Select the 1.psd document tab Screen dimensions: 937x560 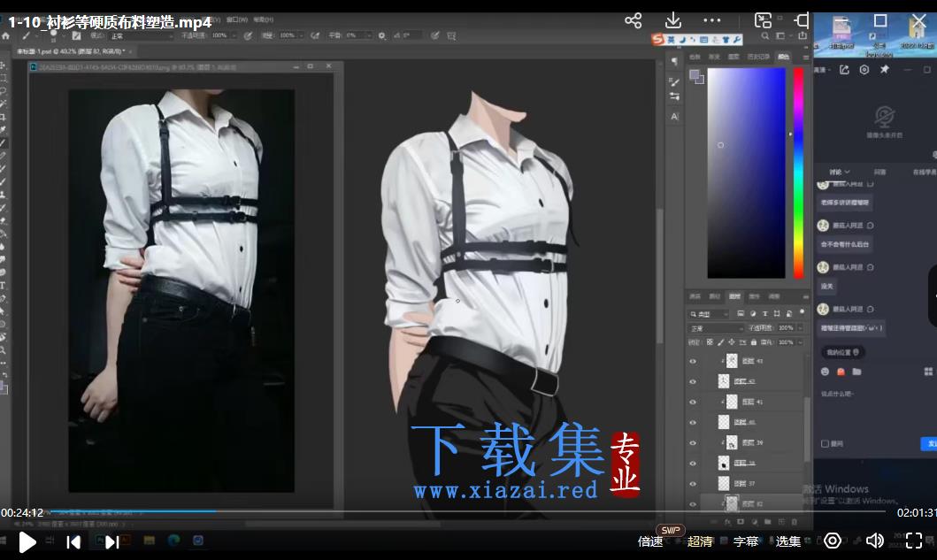pyautogui.click(x=74, y=51)
